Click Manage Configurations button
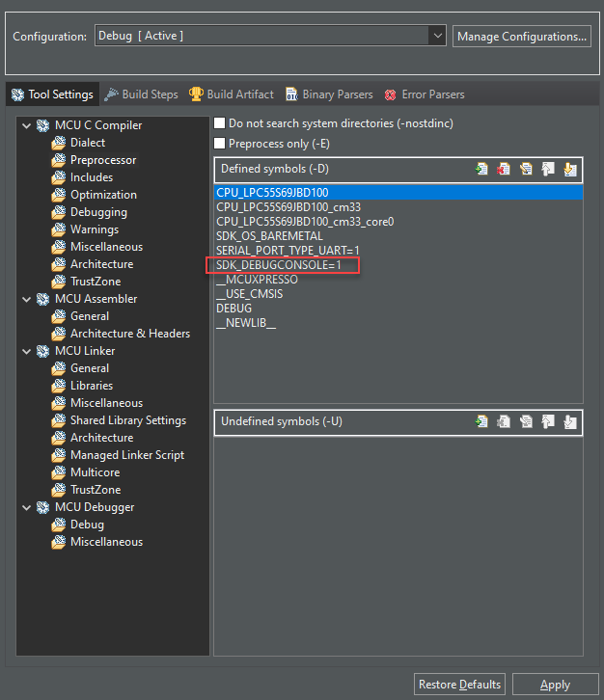Screen dimensions: 604x700 click(x=522, y=37)
